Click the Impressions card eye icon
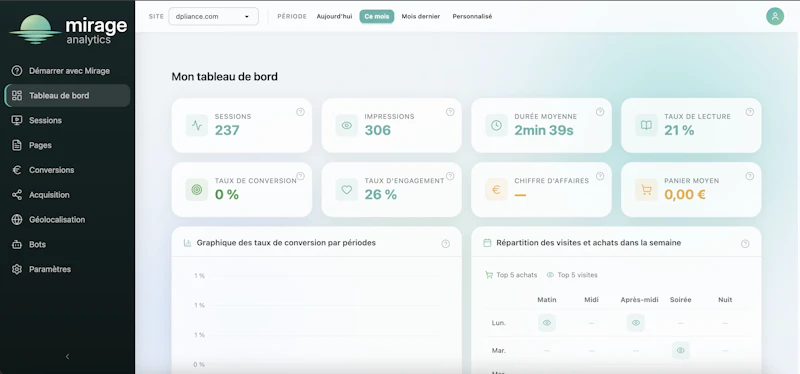Viewport: 800px width, 374px height. [x=346, y=125]
